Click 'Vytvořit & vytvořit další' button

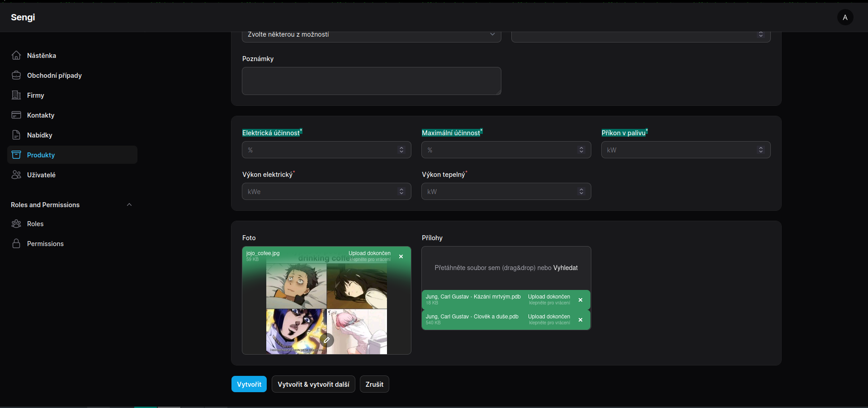(313, 384)
